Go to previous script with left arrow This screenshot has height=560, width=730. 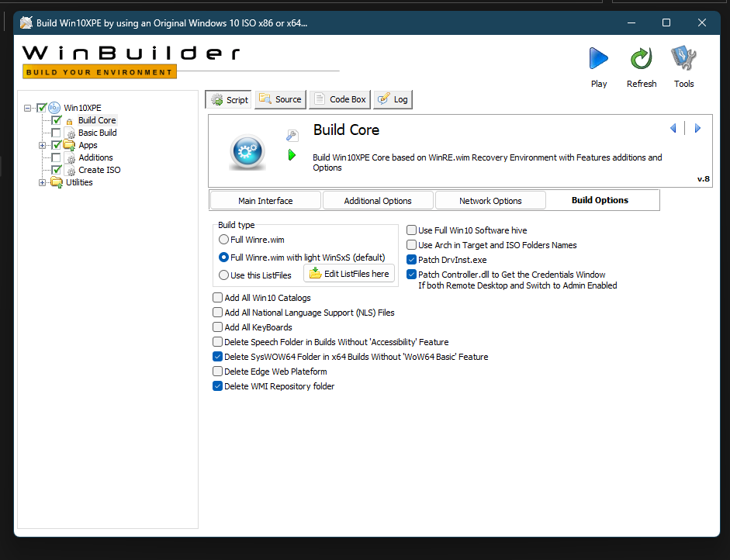(673, 128)
